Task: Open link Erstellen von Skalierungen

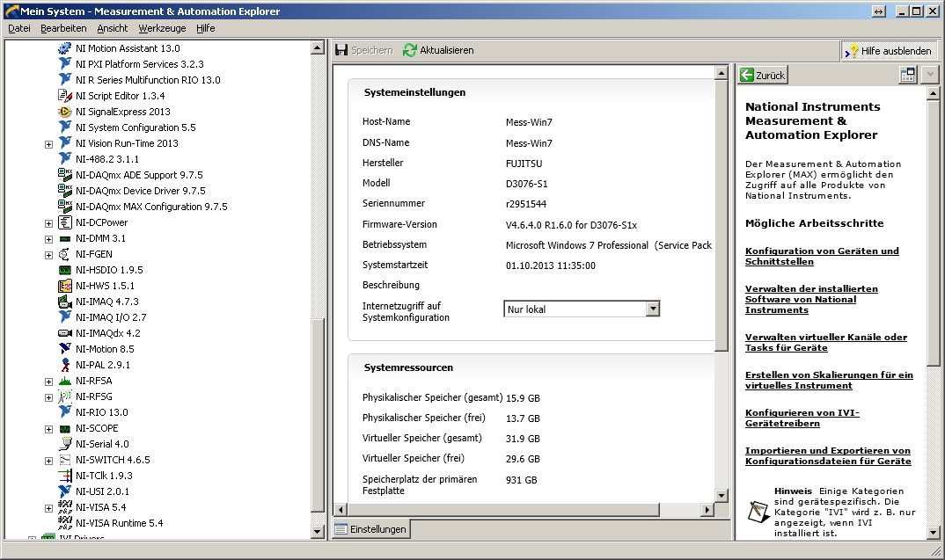Action: coord(829,381)
